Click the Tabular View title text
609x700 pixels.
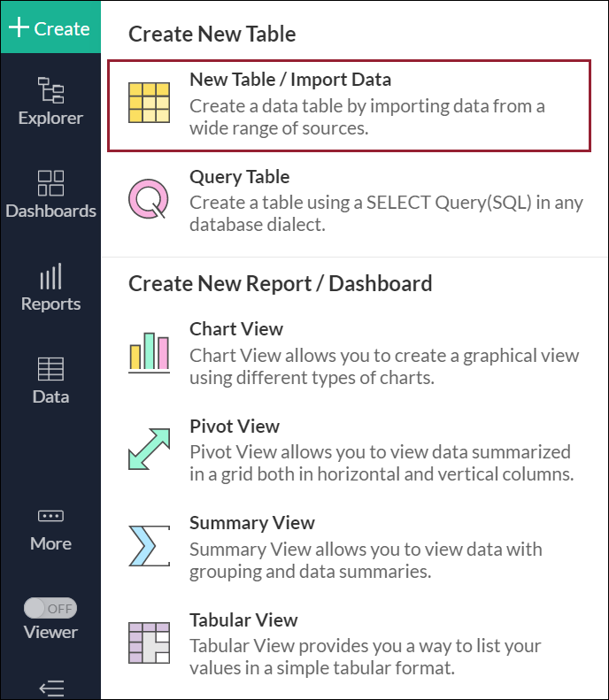coord(243,620)
